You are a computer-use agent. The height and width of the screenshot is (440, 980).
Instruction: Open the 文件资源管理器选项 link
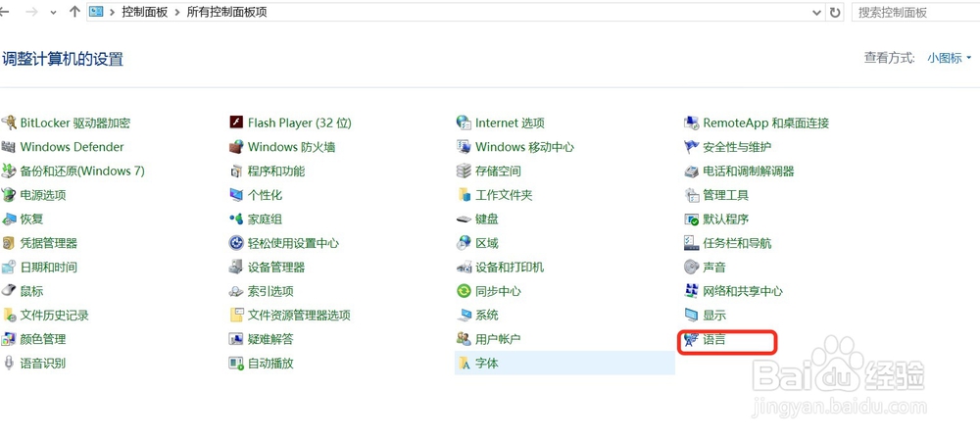pyautogui.click(x=299, y=315)
